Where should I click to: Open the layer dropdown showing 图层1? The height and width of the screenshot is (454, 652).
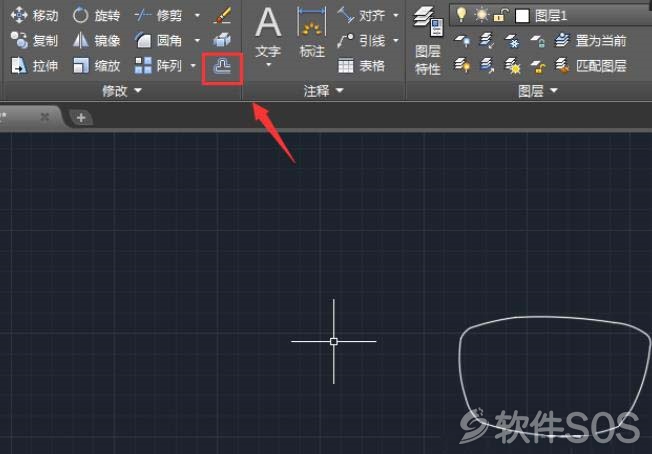point(551,16)
